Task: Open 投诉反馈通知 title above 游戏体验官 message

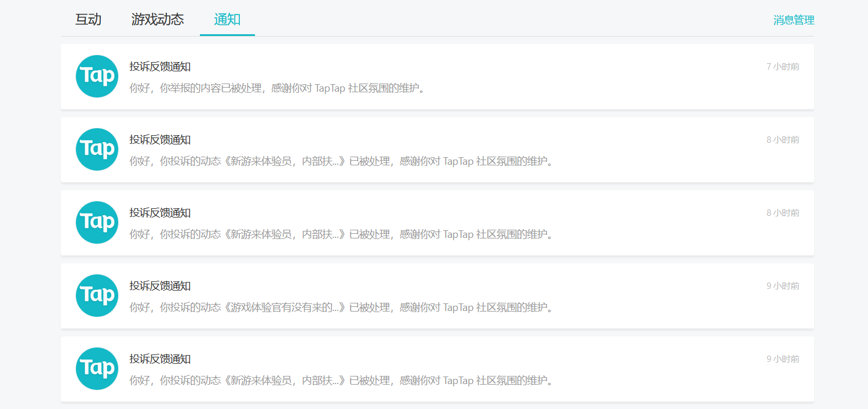Action: pos(160,286)
